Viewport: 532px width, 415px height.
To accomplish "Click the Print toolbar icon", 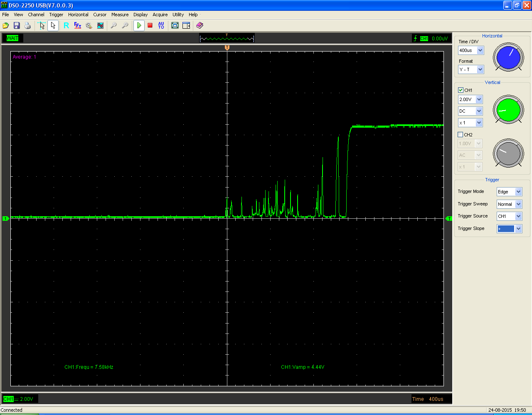I will pos(27,26).
